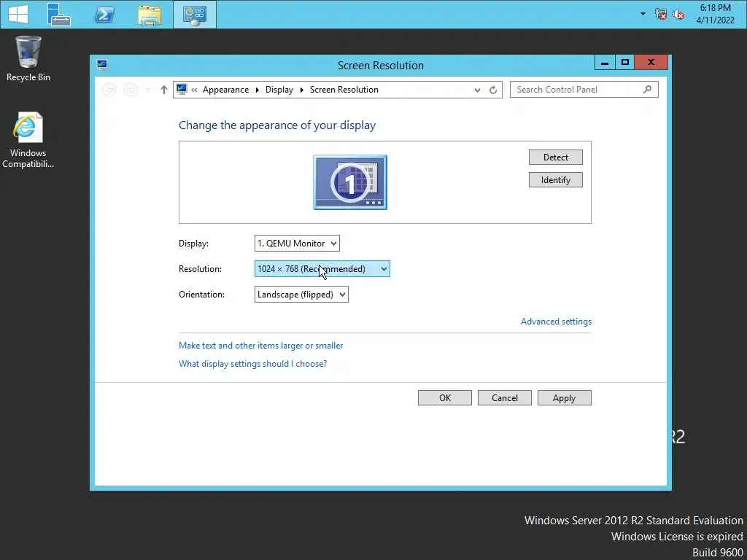Click the Display: label
The height and width of the screenshot is (560, 747).
click(193, 244)
